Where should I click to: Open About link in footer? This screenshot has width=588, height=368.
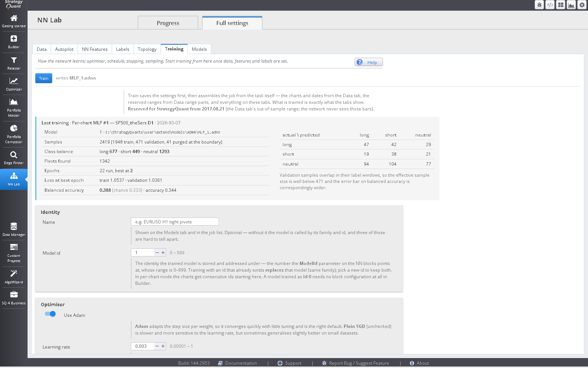click(419, 363)
